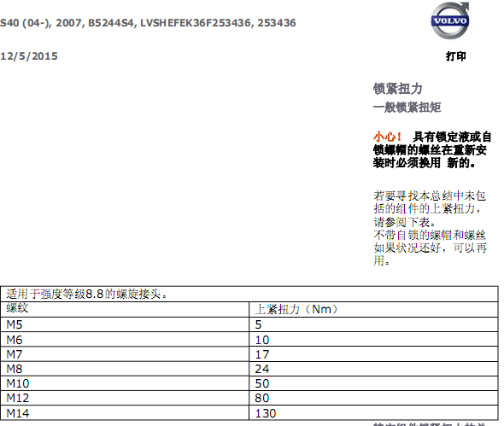The image size is (504, 426).
Task: Select the M7 thread cell
Action: (125, 354)
